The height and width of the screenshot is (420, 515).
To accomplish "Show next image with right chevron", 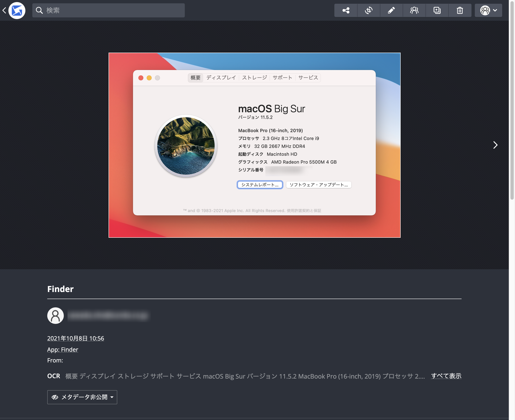I will tap(495, 145).
